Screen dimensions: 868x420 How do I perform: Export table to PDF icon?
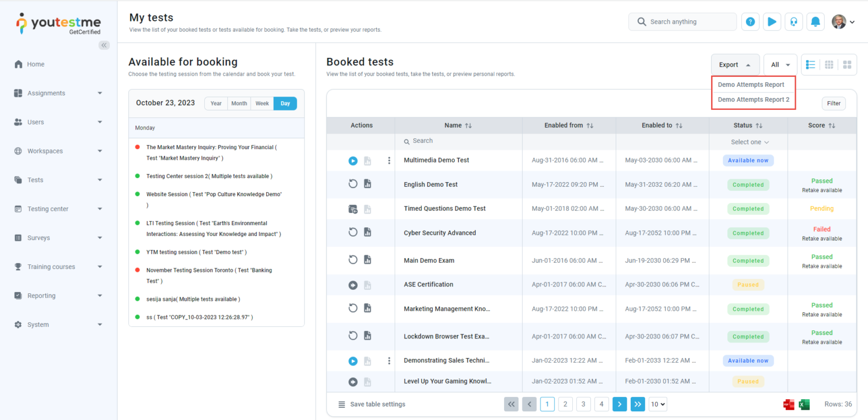(x=789, y=404)
